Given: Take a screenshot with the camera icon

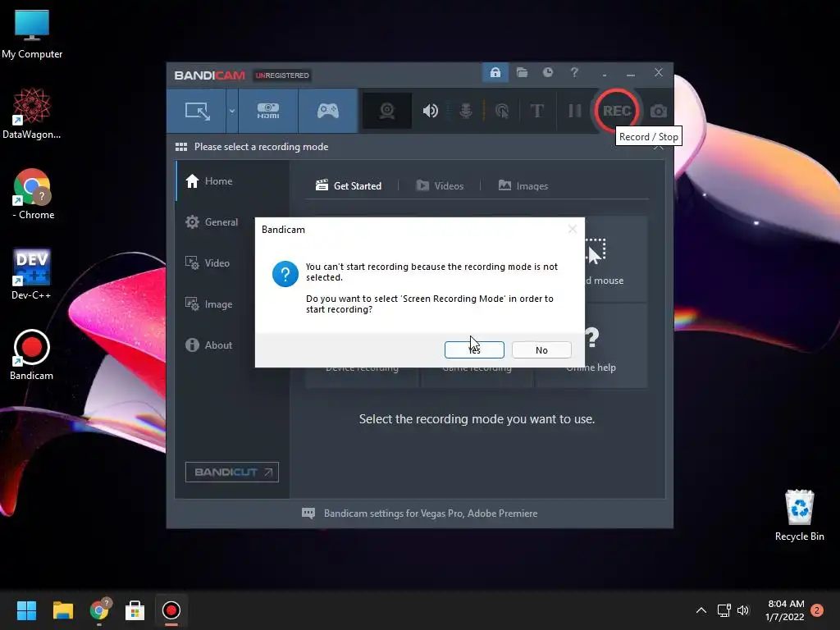Looking at the screenshot, I should pyautogui.click(x=659, y=111).
